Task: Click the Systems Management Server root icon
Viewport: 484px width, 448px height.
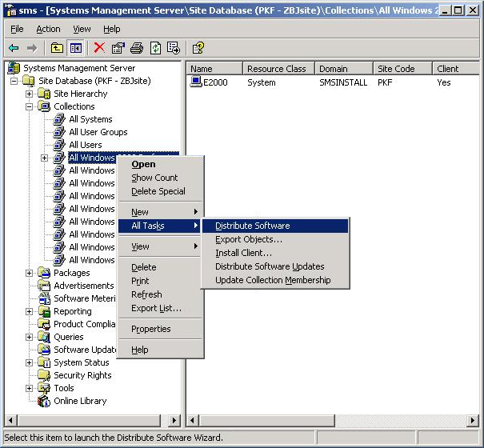Action: [x=14, y=68]
